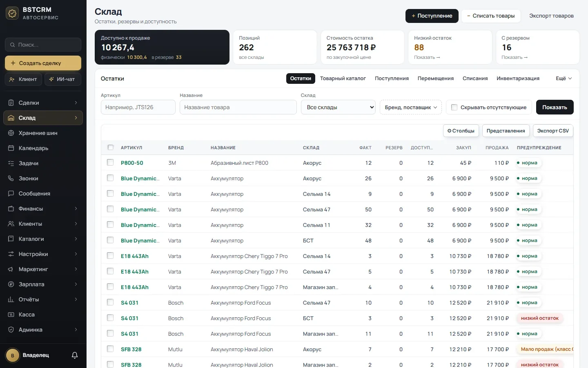Click the Хранение шин tire icon

pos(11,133)
